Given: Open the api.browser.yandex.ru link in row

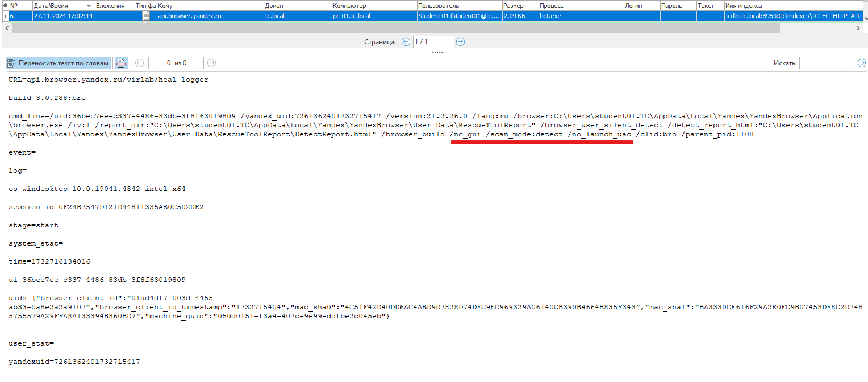Looking at the screenshot, I should tap(190, 16).
